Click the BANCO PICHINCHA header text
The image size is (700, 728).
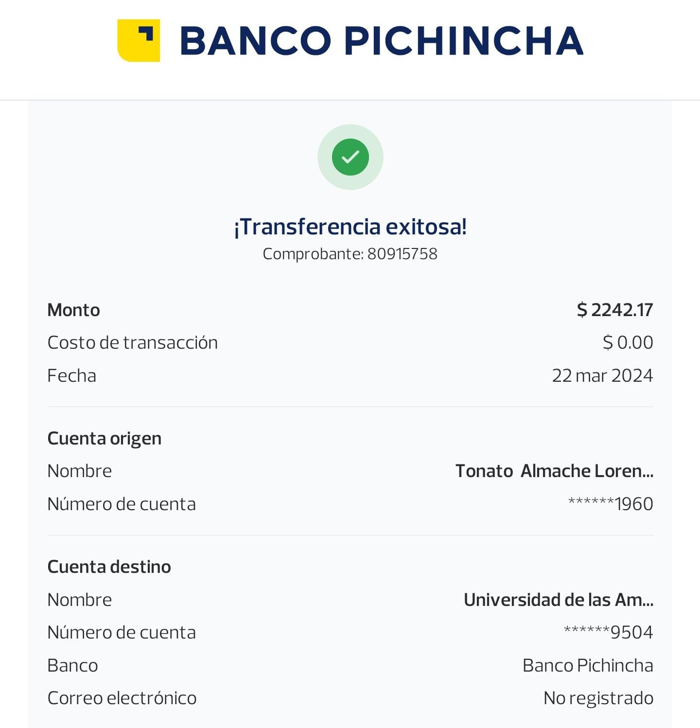click(382, 41)
